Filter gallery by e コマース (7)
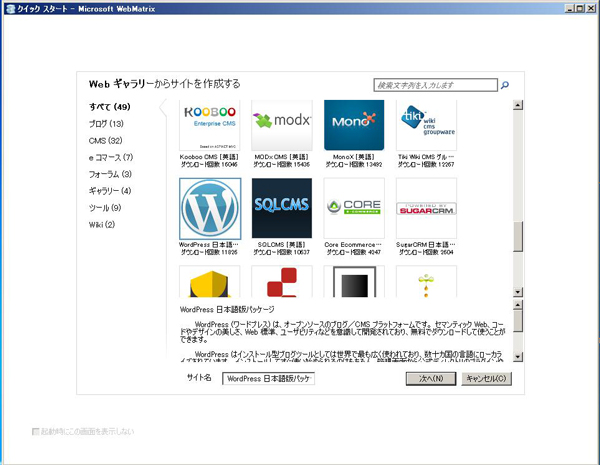Screen dimensions: 600x465 click(x=111, y=157)
